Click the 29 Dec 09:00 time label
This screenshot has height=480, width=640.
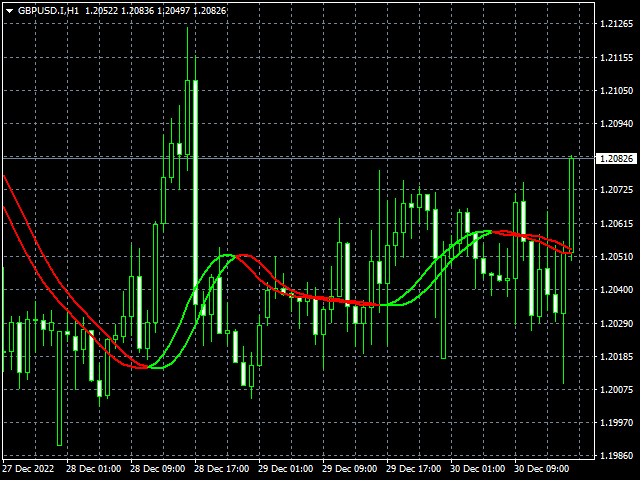[349, 469]
